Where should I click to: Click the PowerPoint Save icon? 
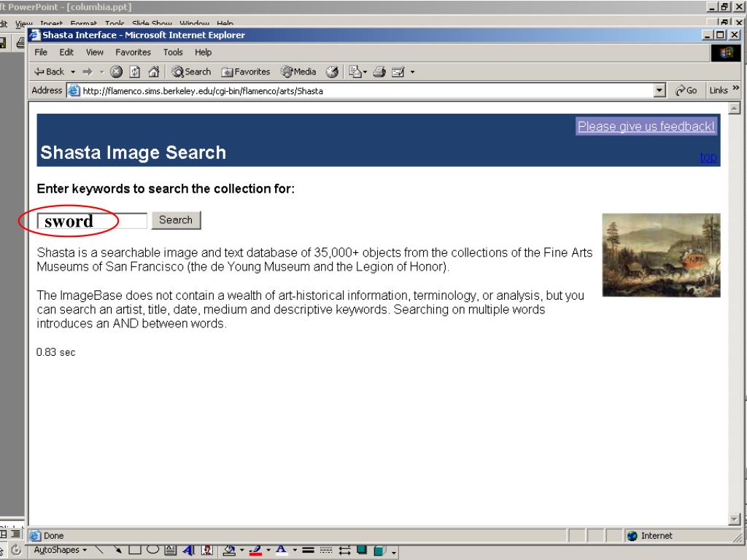pos(3,43)
